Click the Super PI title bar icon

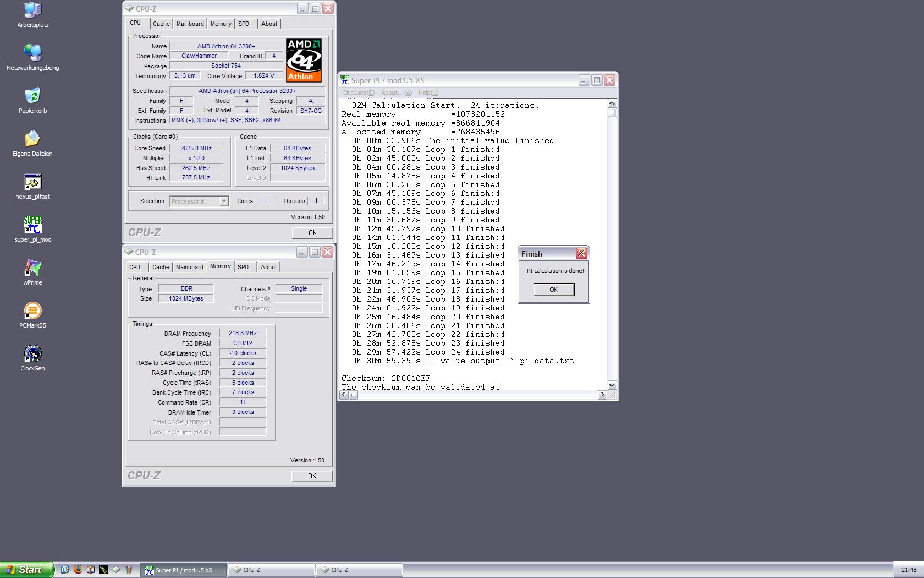click(x=345, y=80)
